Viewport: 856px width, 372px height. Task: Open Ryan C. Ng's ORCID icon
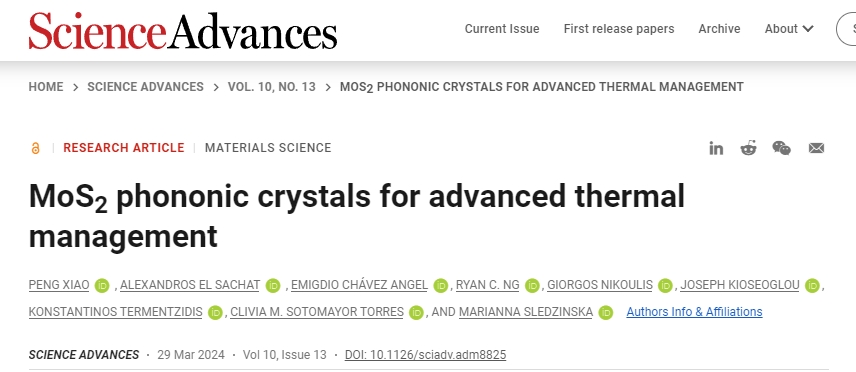532,285
